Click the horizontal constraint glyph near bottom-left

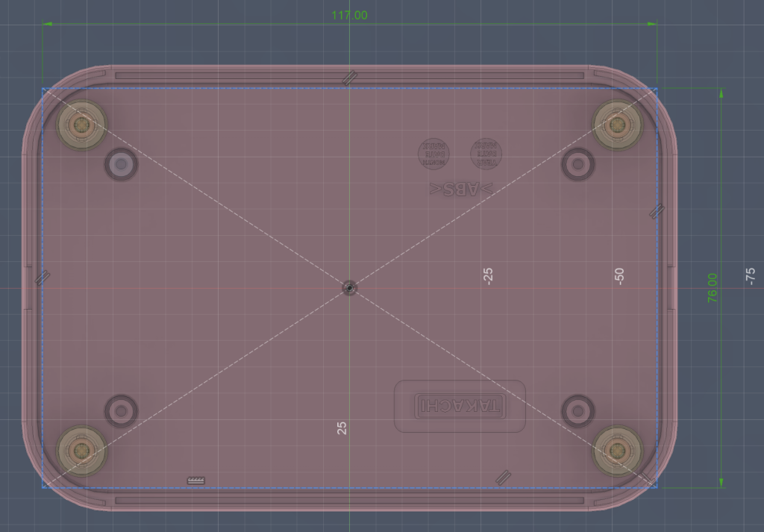coord(196,481)
